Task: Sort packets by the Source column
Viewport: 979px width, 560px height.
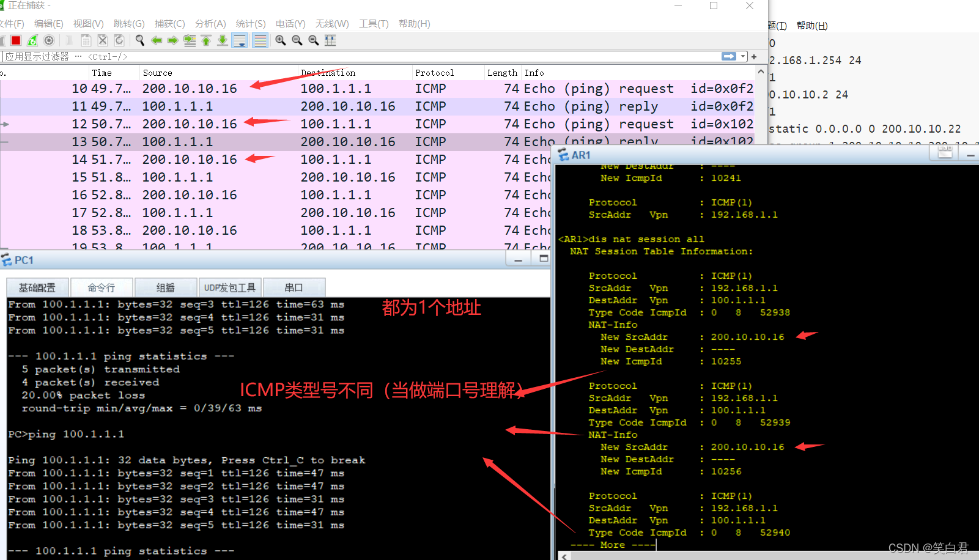Action: tap(218, 73)
